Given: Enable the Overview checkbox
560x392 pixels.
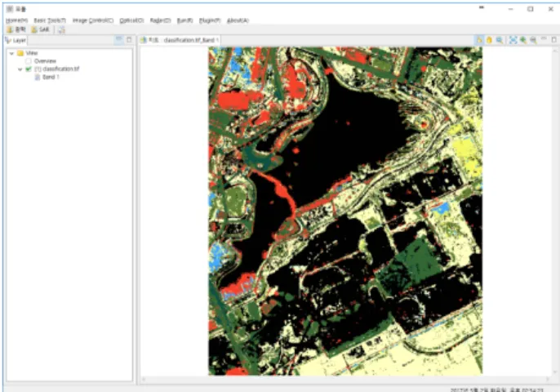Looking at the screenshot, I should point(29,61).
